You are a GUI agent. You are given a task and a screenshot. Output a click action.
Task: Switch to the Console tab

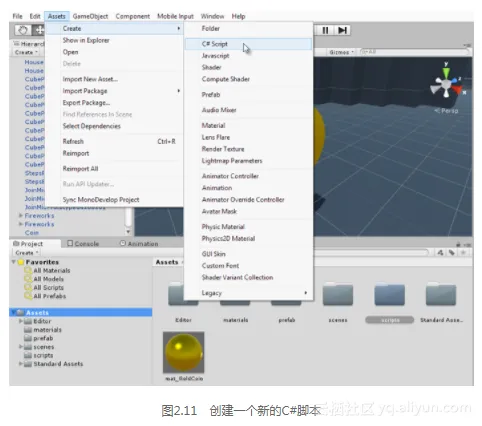83,244
